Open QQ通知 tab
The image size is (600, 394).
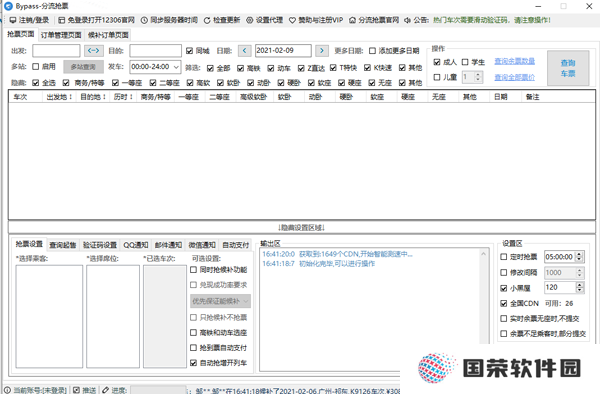[x=135, y=245]
